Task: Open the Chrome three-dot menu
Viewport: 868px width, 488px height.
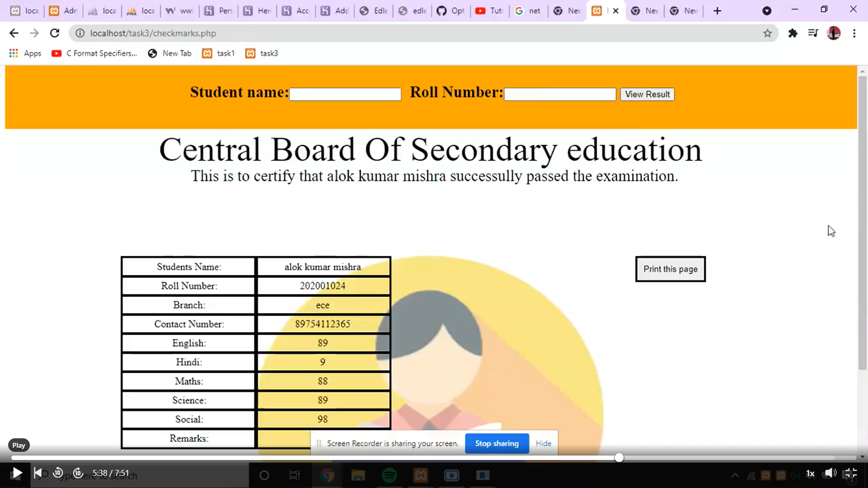Action: (x=854, y=33)
